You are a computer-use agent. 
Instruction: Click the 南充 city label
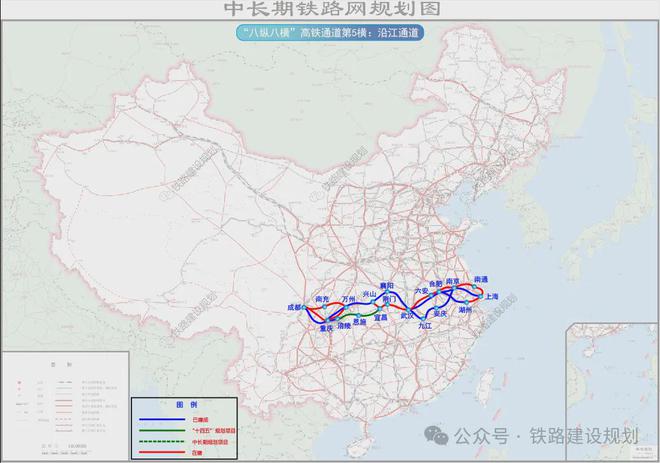click(x=322, y=299)
